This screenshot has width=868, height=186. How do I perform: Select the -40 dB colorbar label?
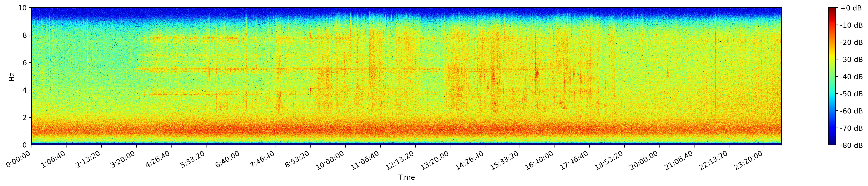[852, 77]
